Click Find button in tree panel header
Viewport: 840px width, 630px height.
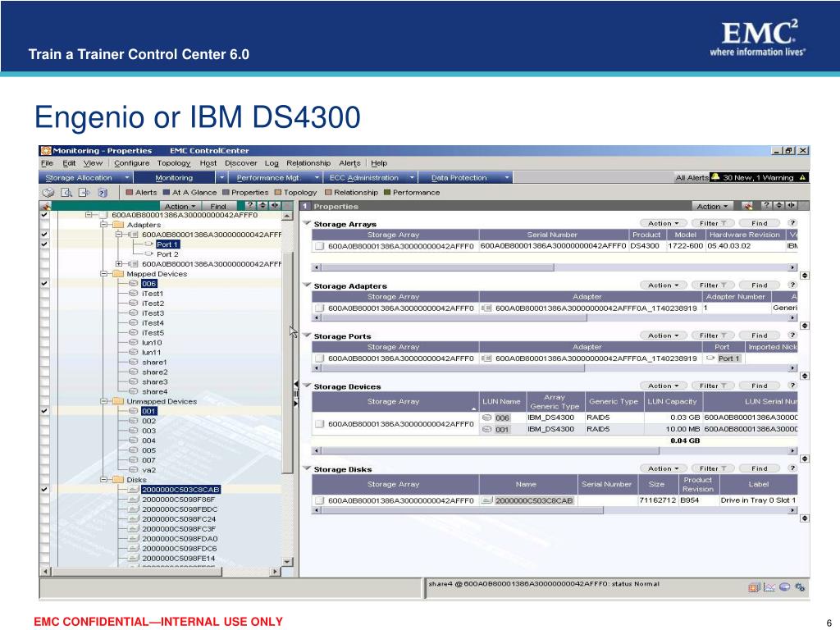[217, 206]
